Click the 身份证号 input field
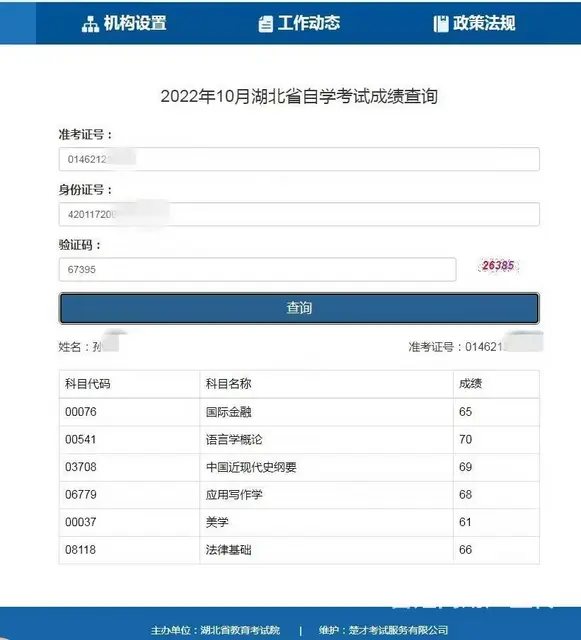The width and height of the screenshot is (581, 640). click(299, 214)
